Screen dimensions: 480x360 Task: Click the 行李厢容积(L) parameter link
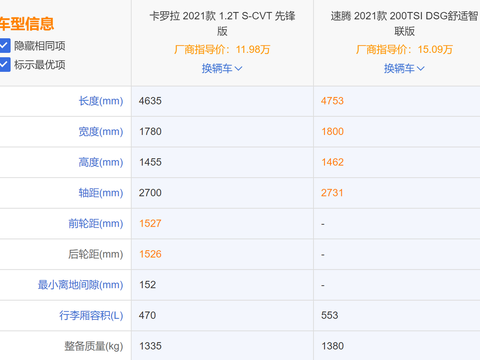tap(91, 315)
